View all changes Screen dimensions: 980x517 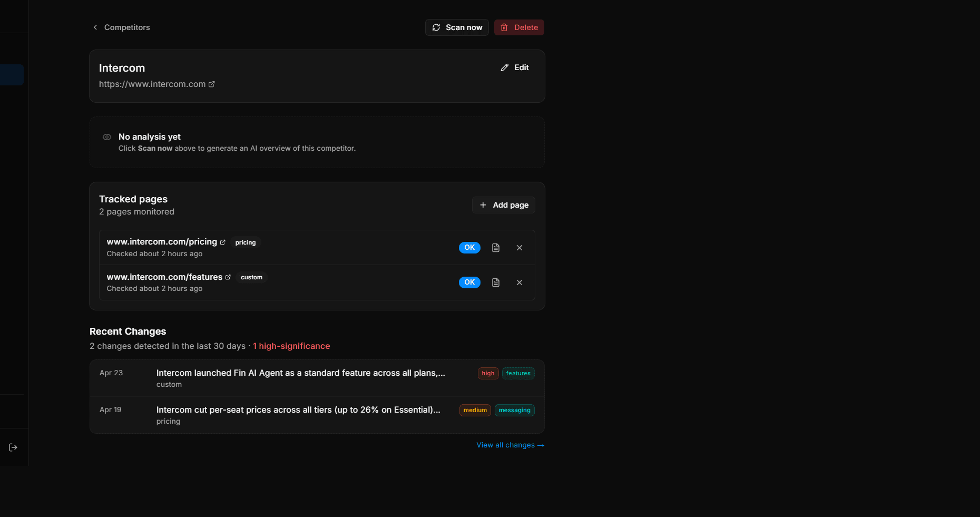(510, 445)
